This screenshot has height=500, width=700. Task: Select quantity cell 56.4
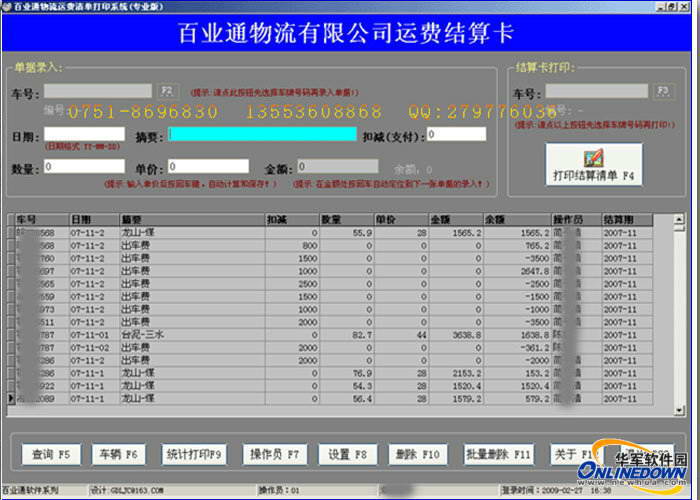tap(347, 399)
